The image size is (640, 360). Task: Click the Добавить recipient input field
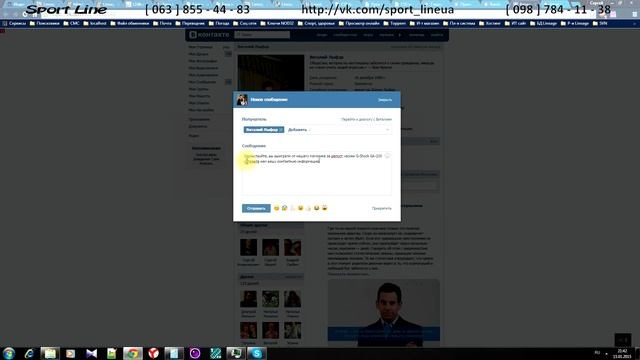(335, 130)
